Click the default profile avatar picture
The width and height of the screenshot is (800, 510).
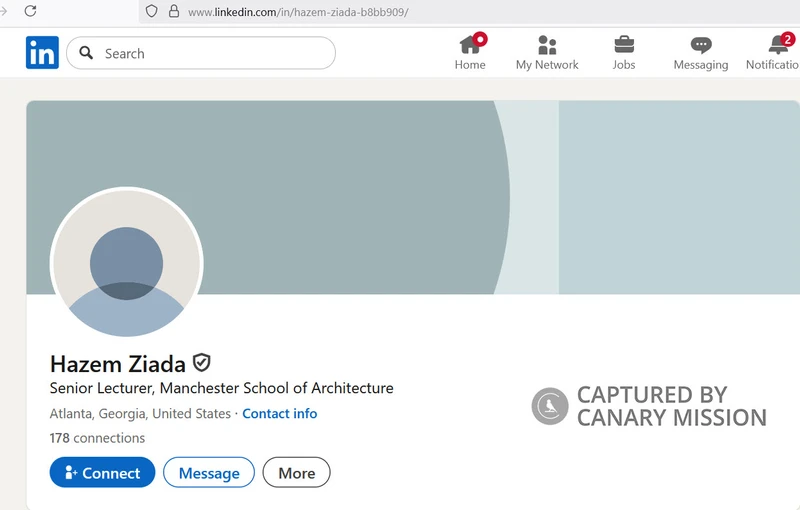(127, 263)
